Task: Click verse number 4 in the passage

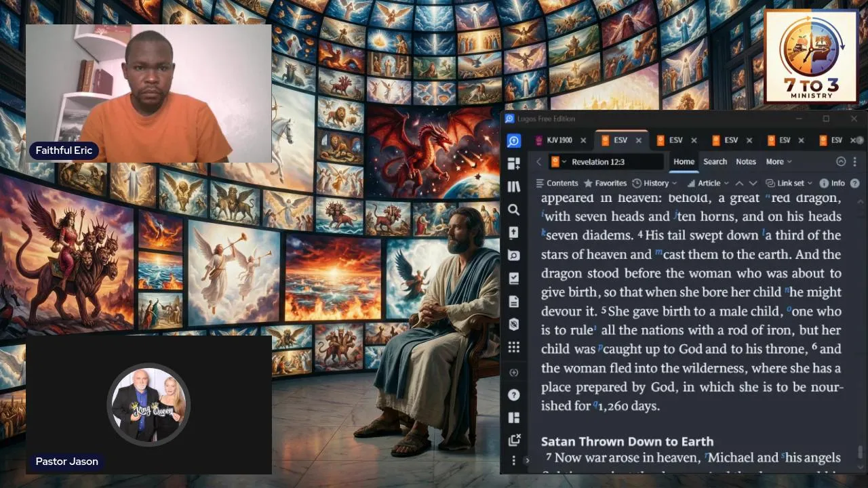Action: pos(639,234)
